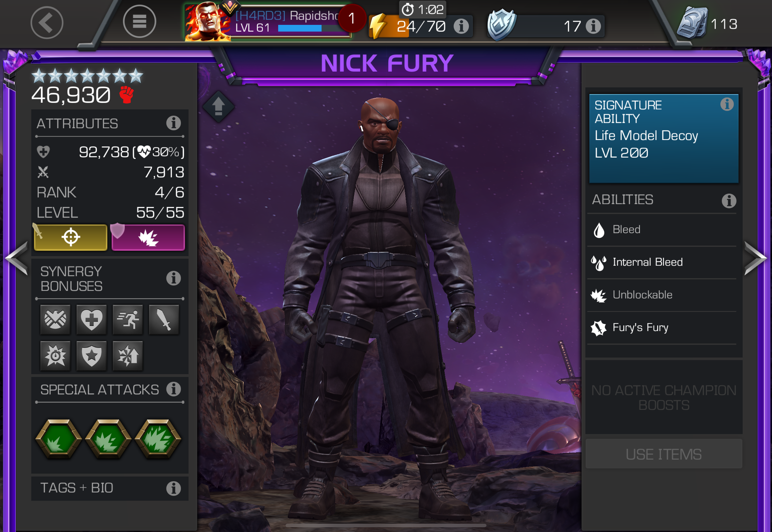
Task: Open the third special attack hexagon
Action: coord(158,439)
